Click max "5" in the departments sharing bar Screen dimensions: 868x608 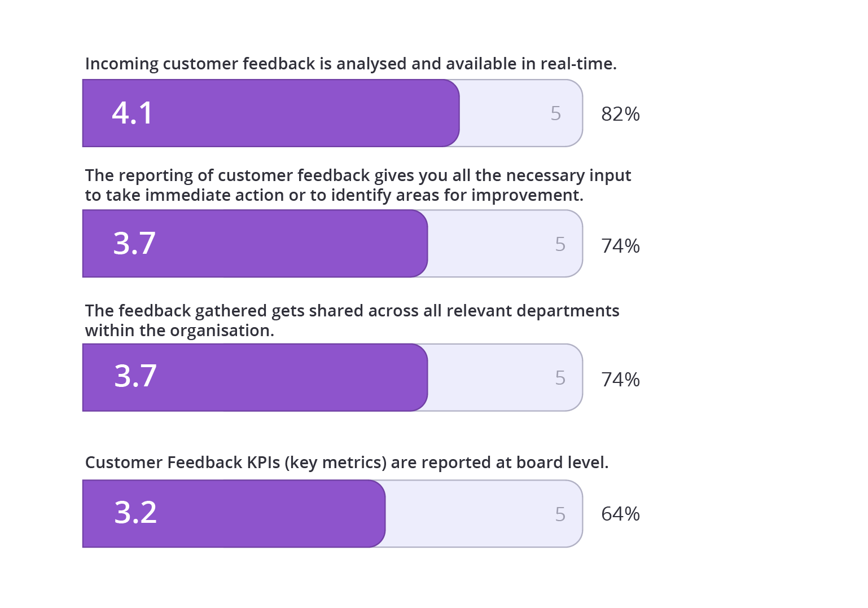[560, 378]
